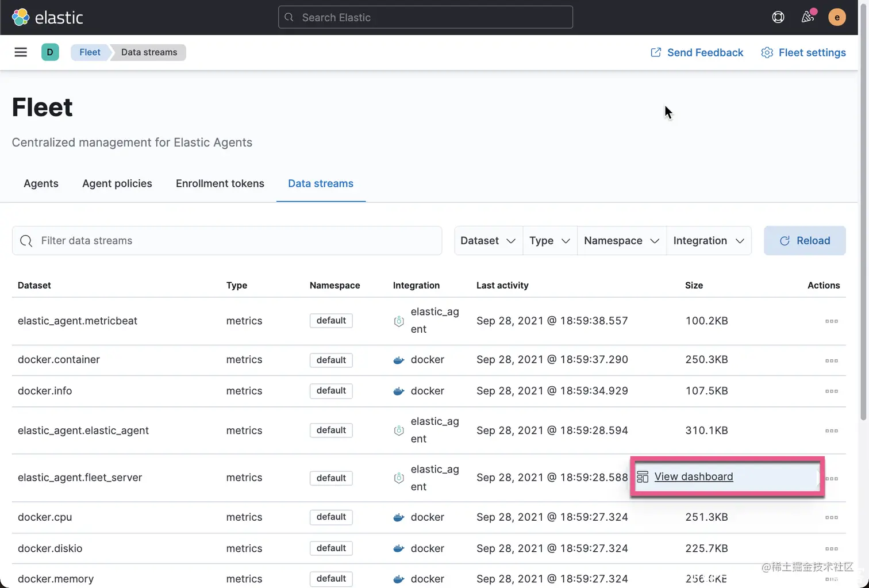Screen dimensions: 869x588
Task: Reload the data streams list
Action: click(805, 241)
